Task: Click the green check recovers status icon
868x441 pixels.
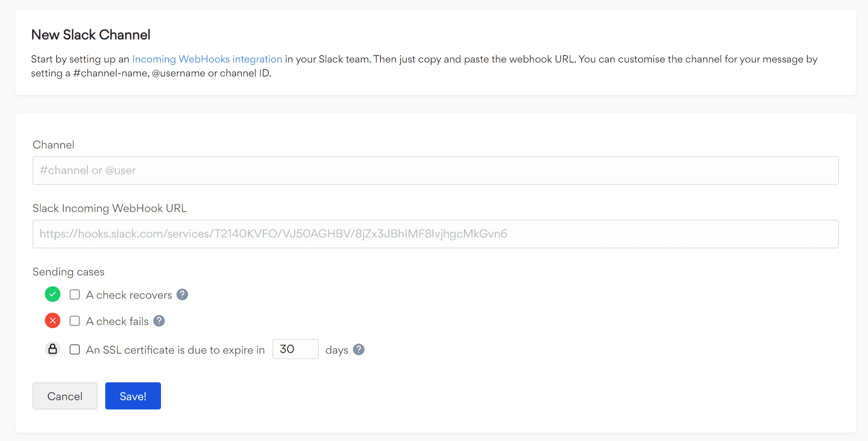Action: pos(53,294)
